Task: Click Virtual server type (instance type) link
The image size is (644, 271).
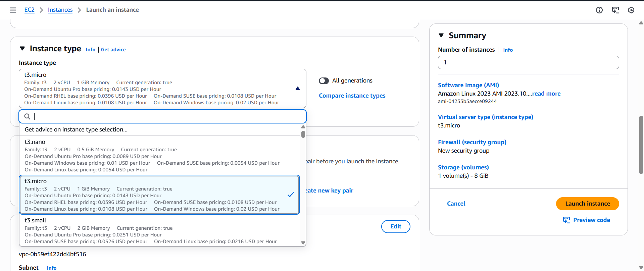Action: pos(486,117)
